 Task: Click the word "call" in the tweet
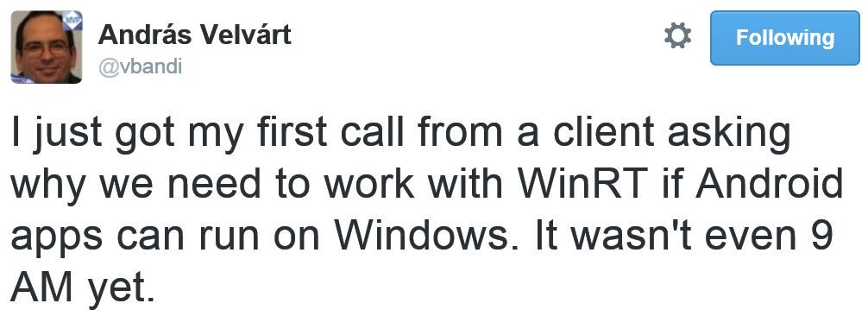(373, 134)
